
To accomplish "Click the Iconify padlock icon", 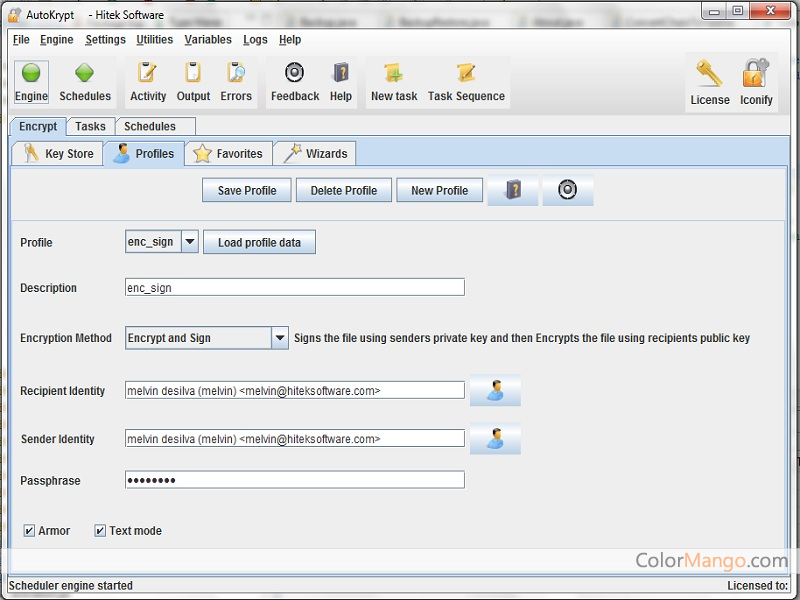I will (756, 82).
